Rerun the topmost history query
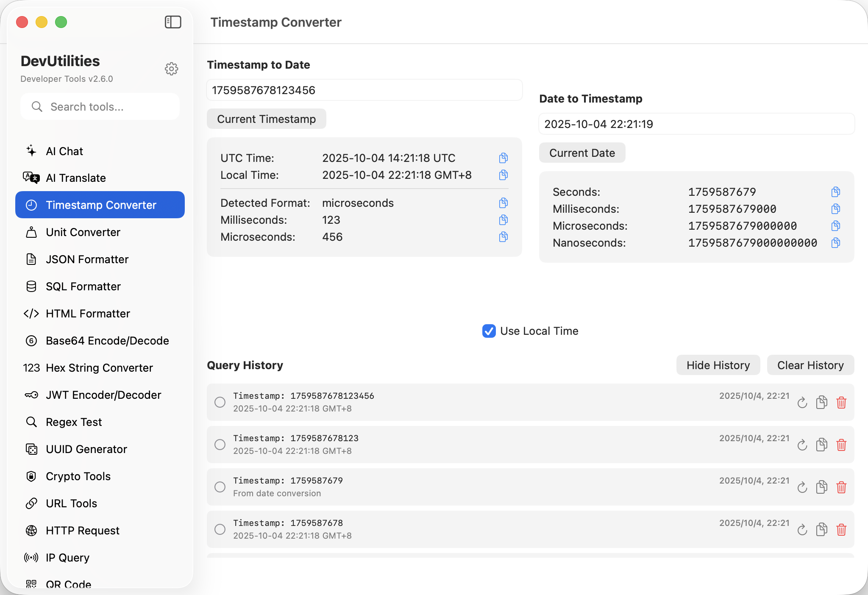868x595 pixels. tap(802, 402)
